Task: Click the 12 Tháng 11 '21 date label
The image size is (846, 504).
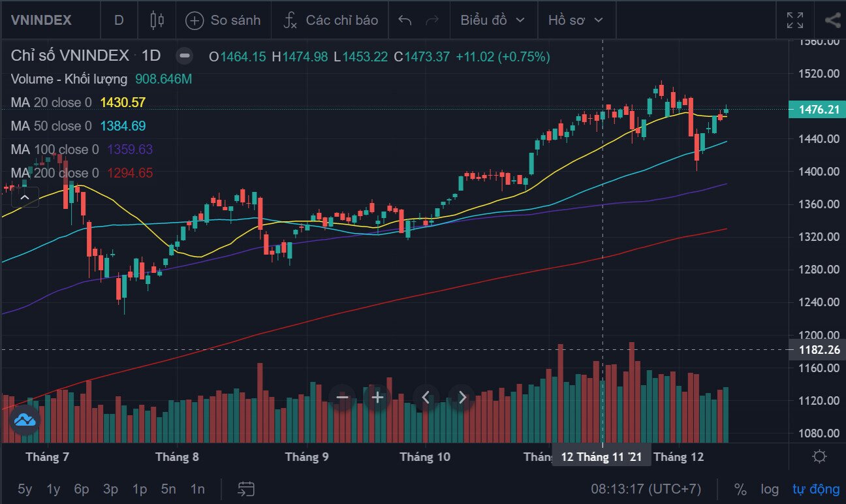Action: (601, 457)
